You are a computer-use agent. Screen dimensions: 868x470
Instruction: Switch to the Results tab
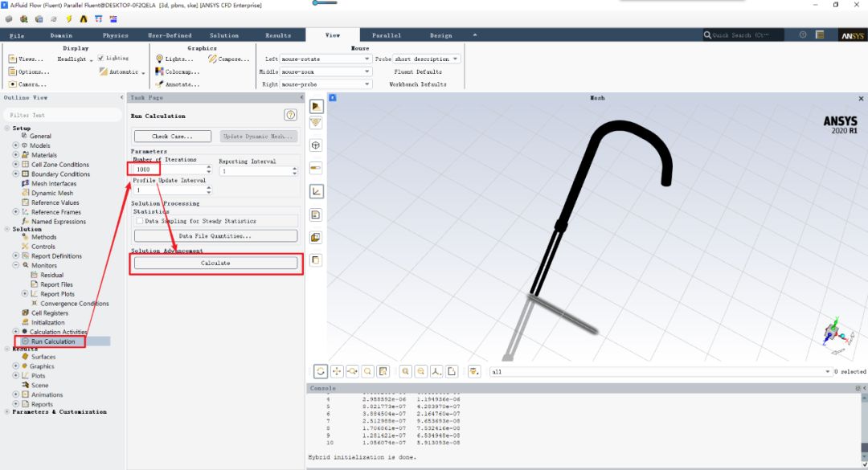tap(278, 35)
